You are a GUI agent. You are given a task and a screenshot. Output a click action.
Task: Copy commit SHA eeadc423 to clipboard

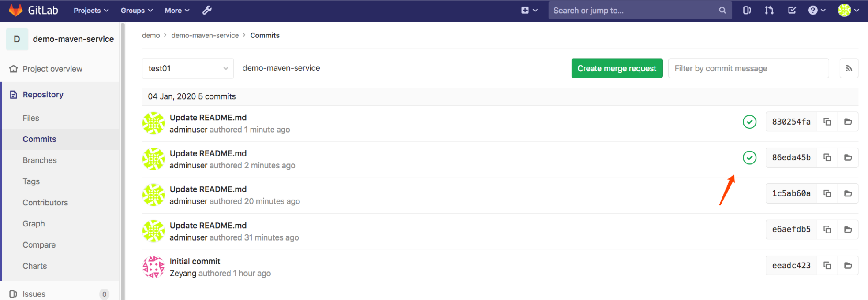click(x=827, y=265)
